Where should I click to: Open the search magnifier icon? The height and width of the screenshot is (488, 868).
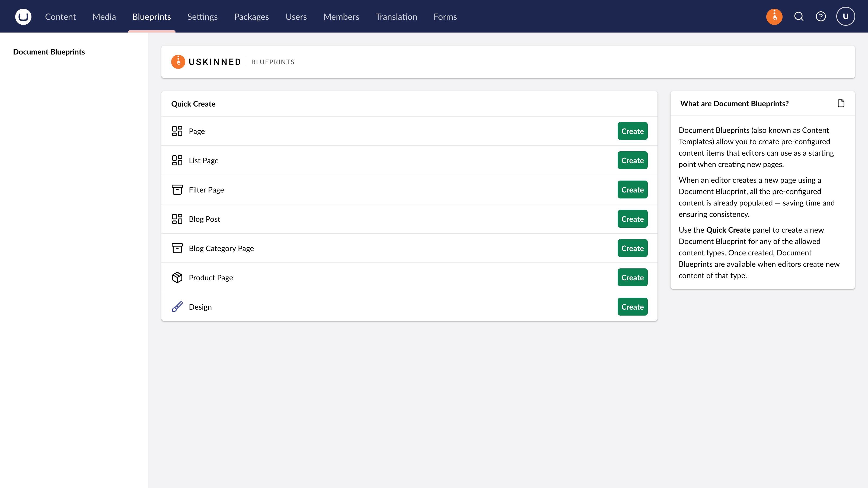(799, 17)
